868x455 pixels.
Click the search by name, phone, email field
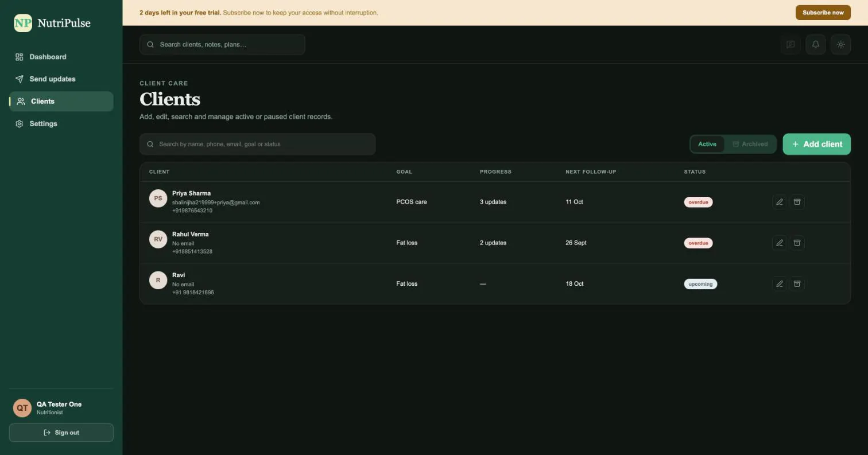[258, 144]
